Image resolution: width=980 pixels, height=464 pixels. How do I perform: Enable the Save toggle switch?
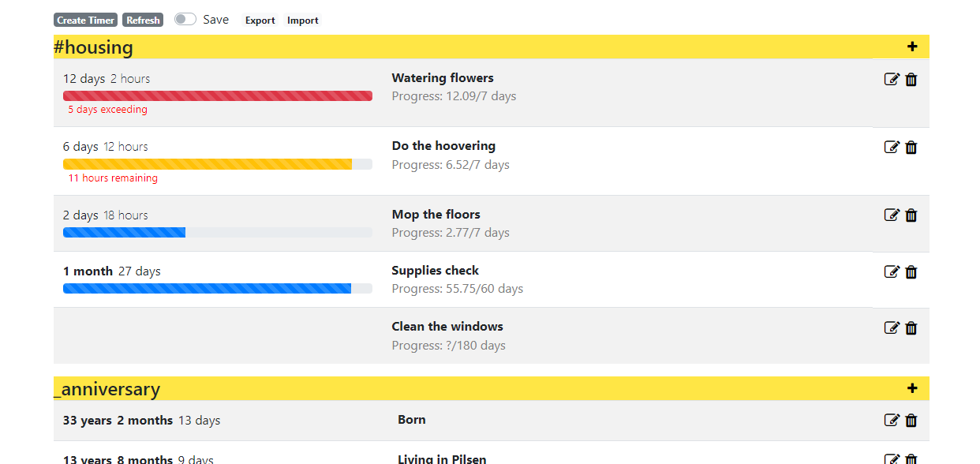point(185,19)
